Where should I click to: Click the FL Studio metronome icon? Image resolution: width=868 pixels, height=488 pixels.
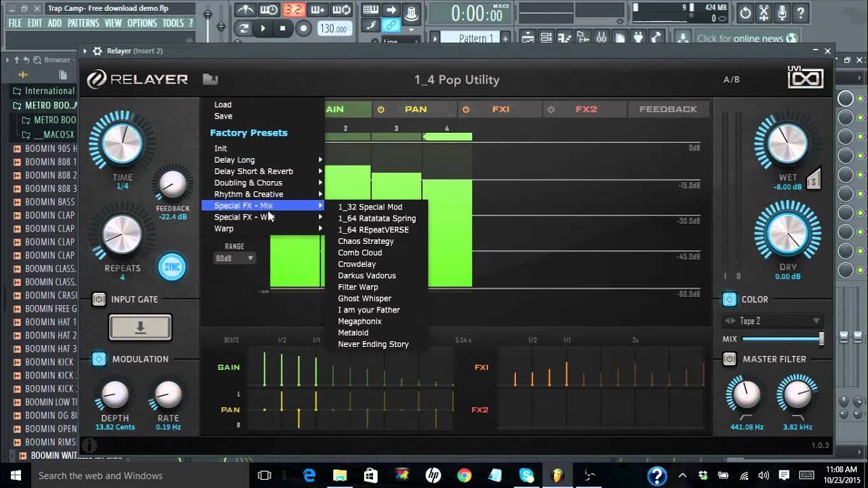(x=245, y=9)
